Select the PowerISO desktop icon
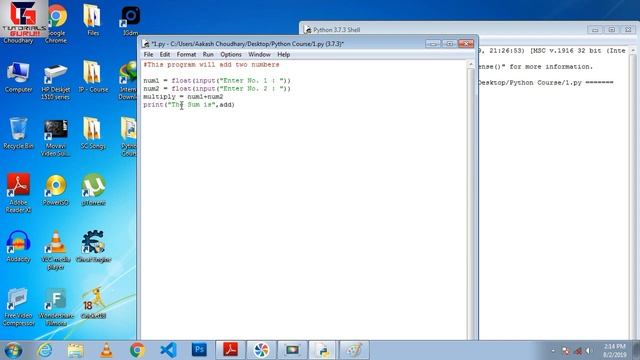The width and height of the screenshot is (640, 360). click(56, 190)
